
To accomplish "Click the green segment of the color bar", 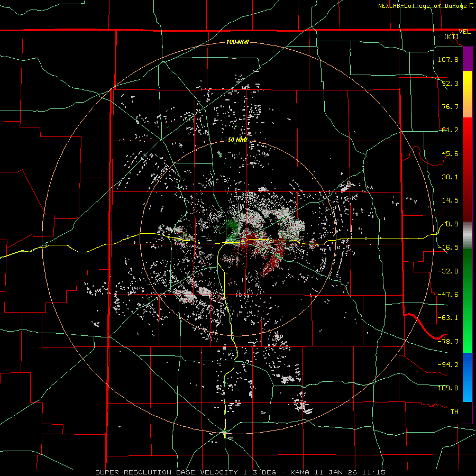I will click(467, 300).
